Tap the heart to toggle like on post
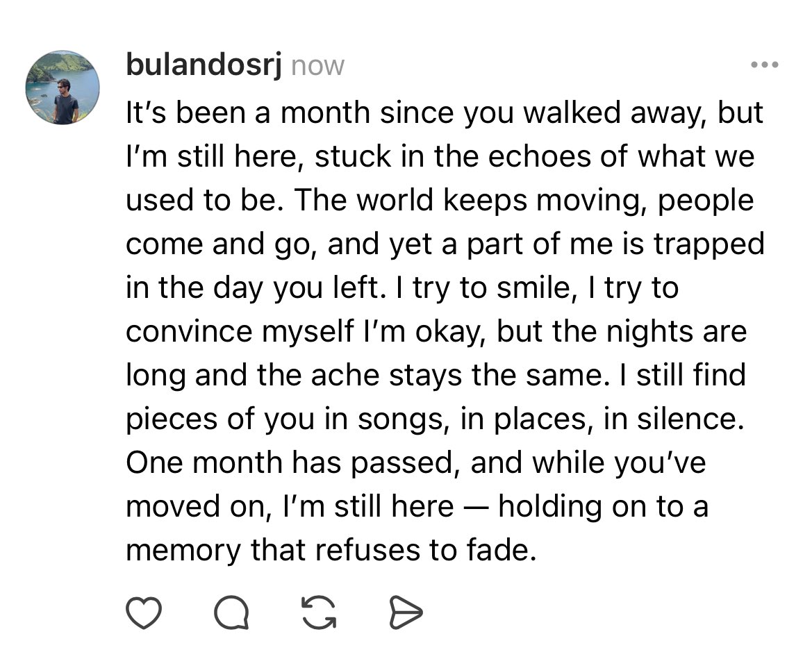This screenshot has width=812, height=659. click(144, 612)
